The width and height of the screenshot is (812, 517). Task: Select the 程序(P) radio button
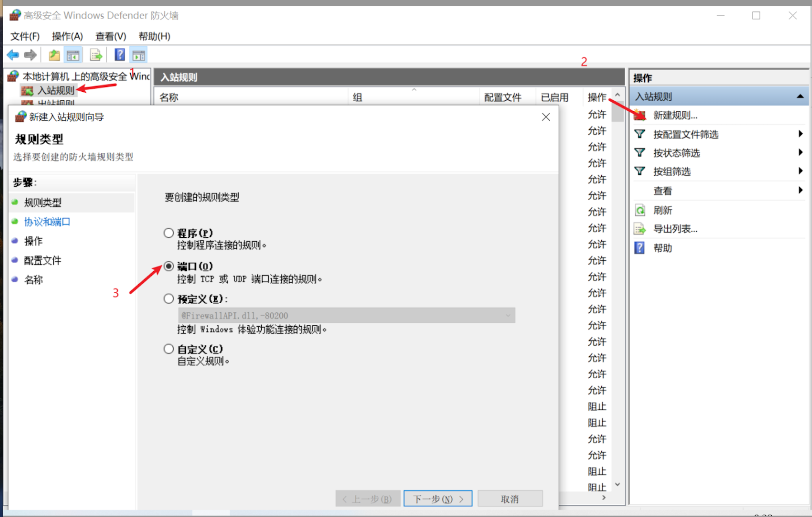(x=169, y=233)
